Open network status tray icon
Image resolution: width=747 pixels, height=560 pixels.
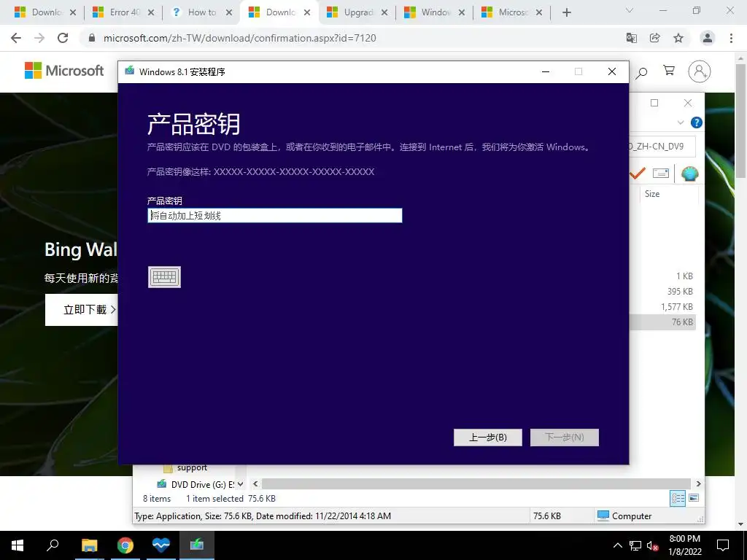click(x=635, y=545)
